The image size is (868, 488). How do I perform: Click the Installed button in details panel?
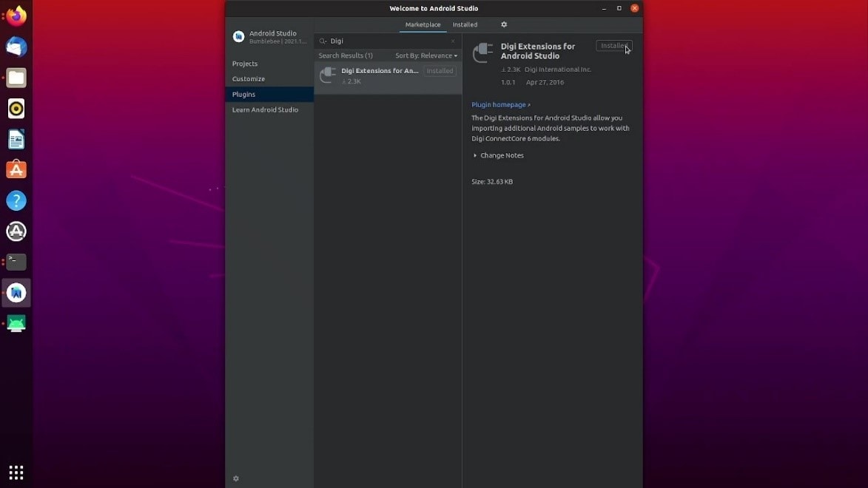(613, 46)
